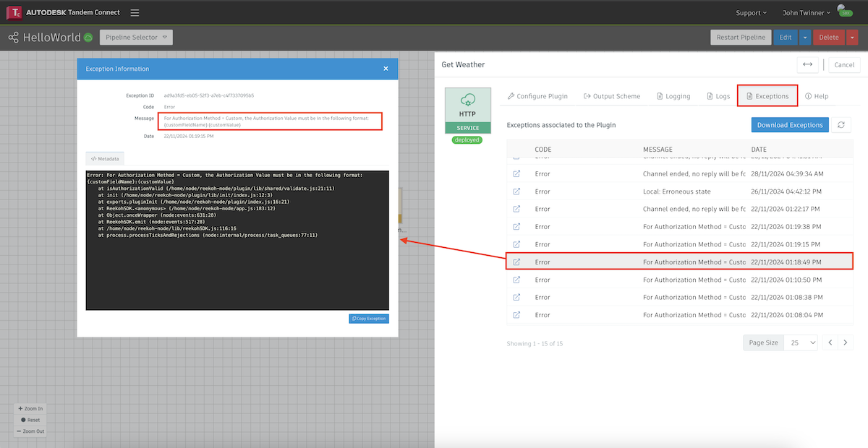Image resolution: width=868 pixels, height=448 pixels.
Task: Click the Showing 1 - 15 of 15 text
Action: coord(535,343)
